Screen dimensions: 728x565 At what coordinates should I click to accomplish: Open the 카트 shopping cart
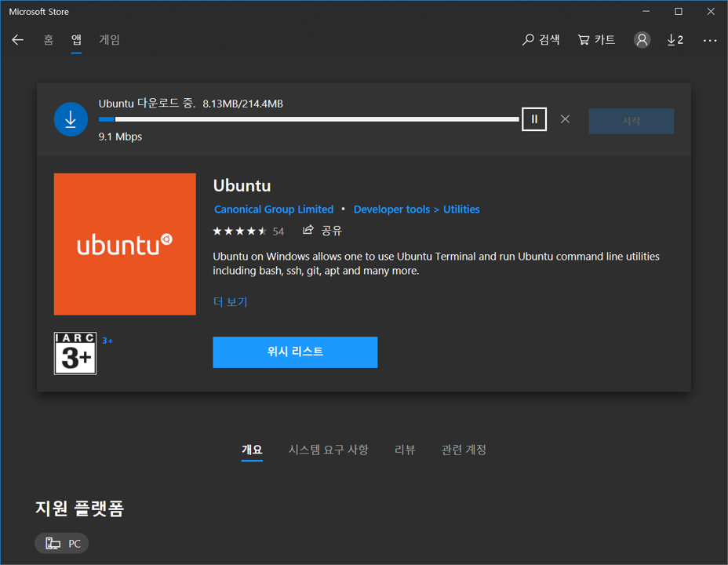(x=597, y=40)
